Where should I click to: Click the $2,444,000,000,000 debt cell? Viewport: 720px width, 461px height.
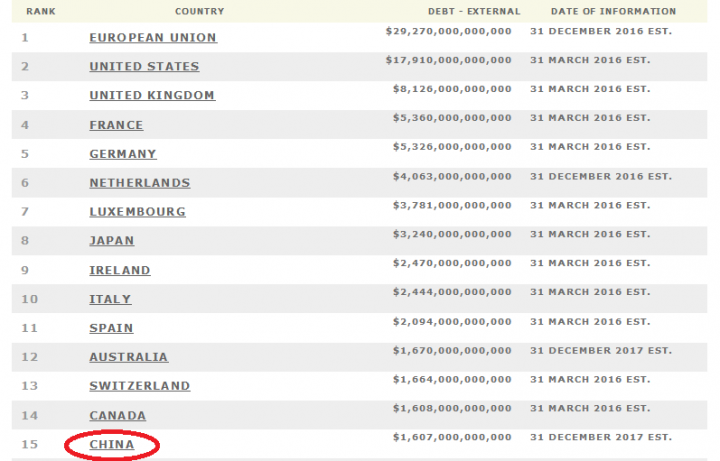pos(452,292)
